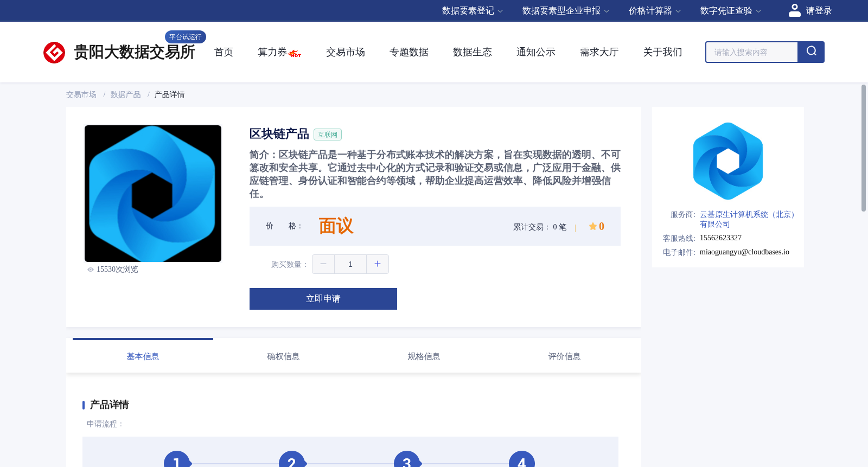Viewport: 868px width, 467px height.
Task: Decrease purchase quantity with minus button
Action: (323, 264)
